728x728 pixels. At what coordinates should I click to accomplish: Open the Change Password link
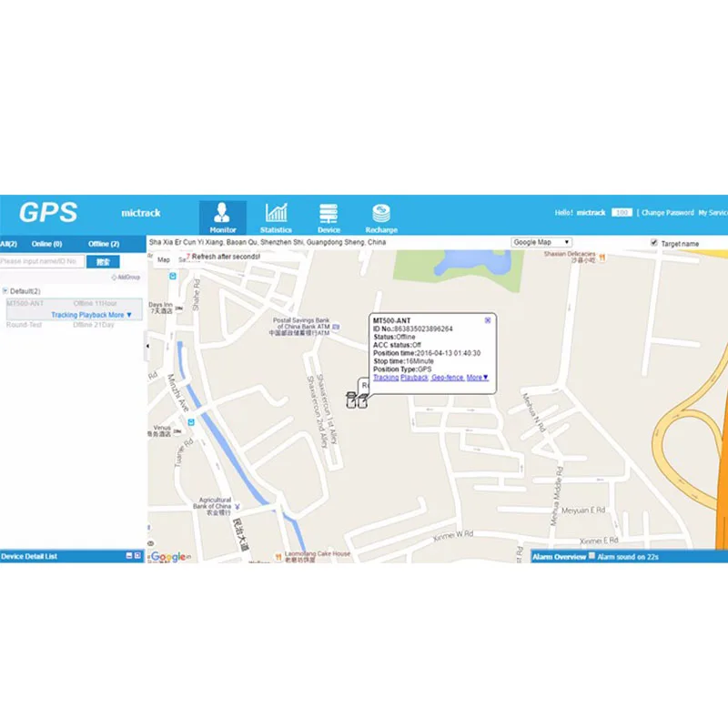(668, 213)
